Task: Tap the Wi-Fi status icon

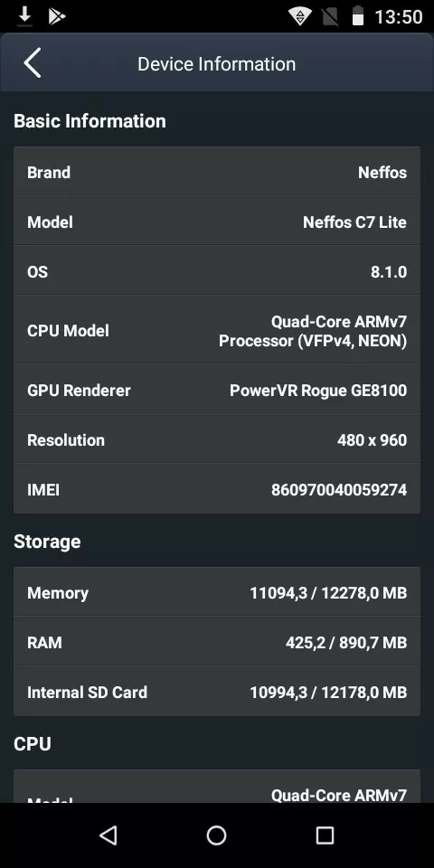Action: click(x=300, y=16)
